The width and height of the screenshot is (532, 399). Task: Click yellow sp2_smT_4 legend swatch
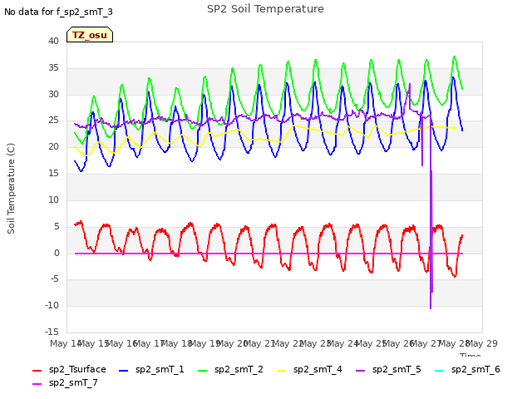click(282, 371)
